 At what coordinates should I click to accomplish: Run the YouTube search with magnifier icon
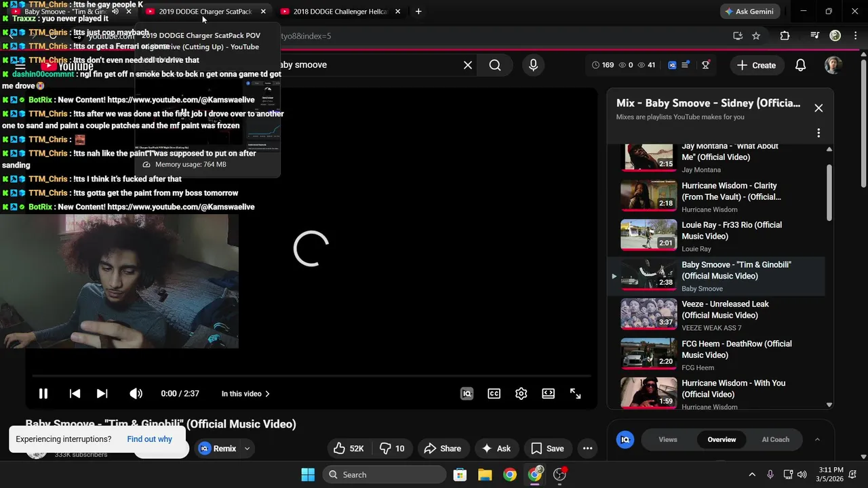click(x=495, y=65)
